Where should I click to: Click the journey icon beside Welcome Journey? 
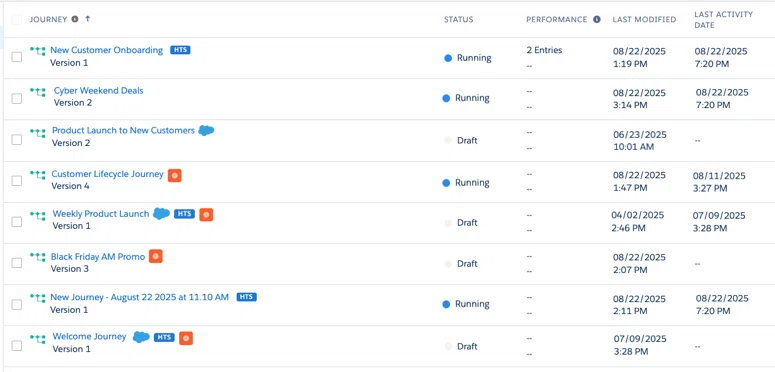click(x=38, y=338)
